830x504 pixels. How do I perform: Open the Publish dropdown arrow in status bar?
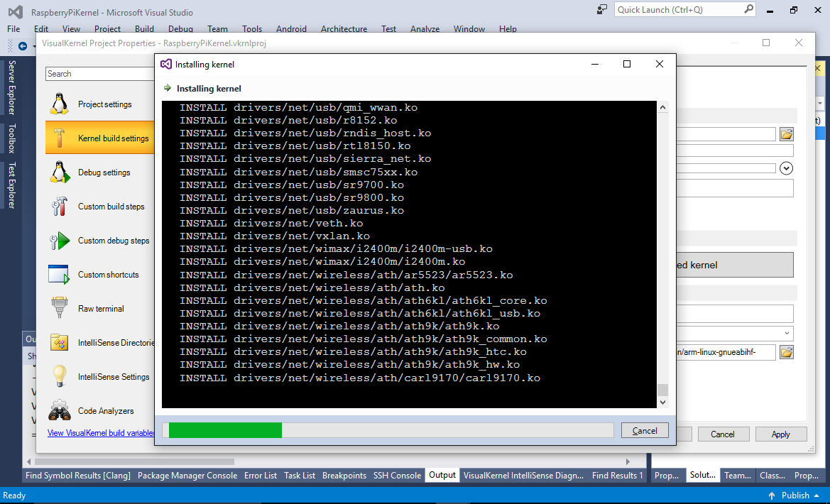point(816,495)
